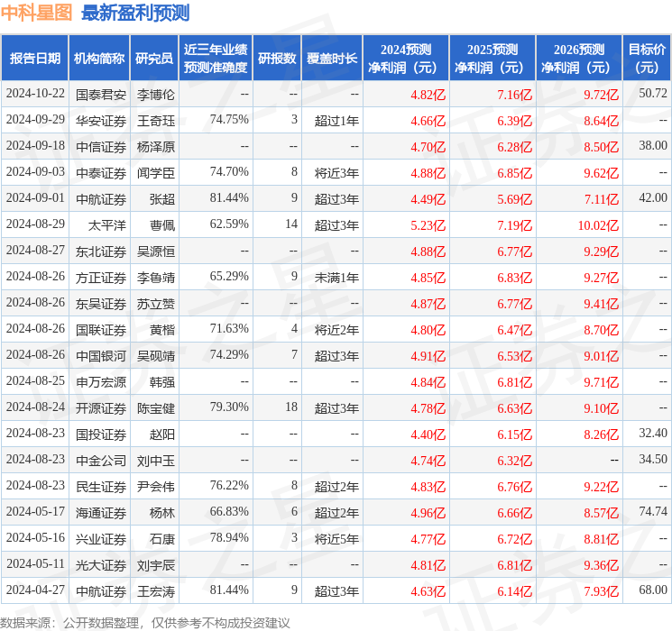Screen dimensions: 672x631
Task: Select date cell 2024-10-22
Action: (35, 94)
